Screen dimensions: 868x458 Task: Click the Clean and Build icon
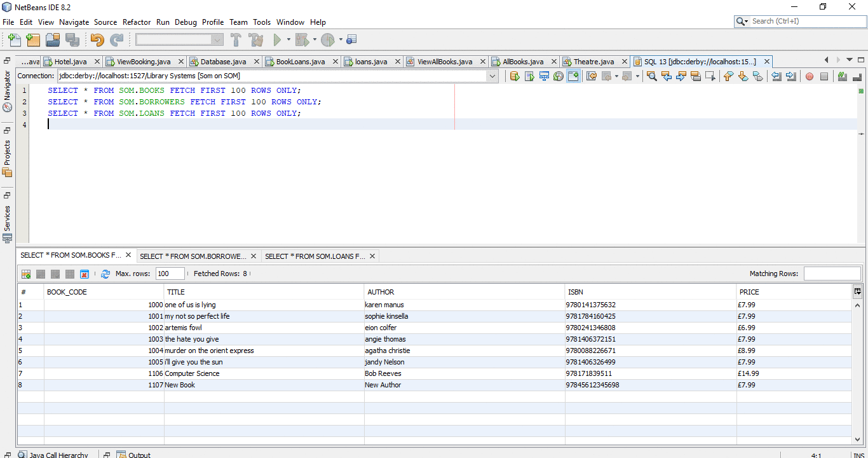(x=256, y=40)
